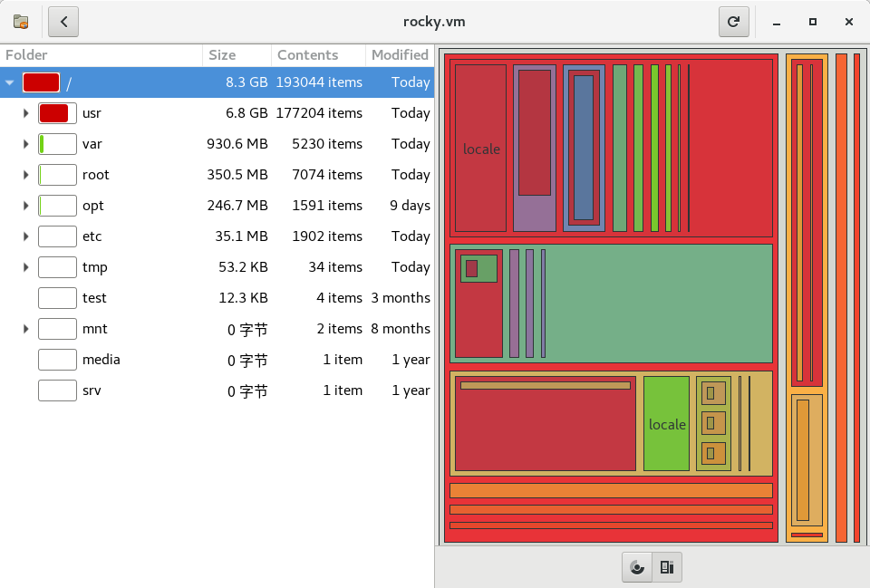The height and width of the screenshot is (588, 870).
Task: Reload the scan with the refresh button
Action: click(733, 22)
